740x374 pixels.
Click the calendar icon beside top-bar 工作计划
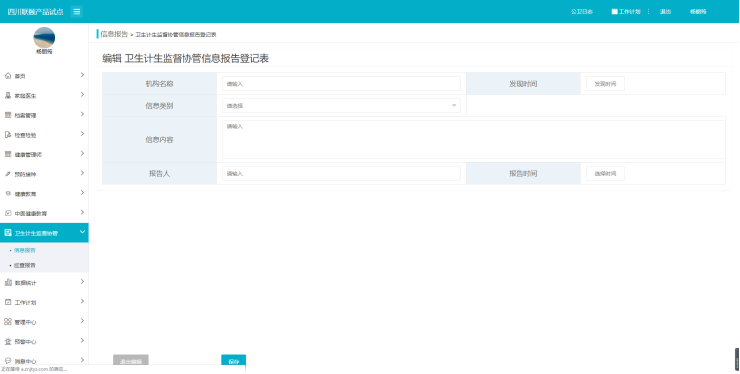tap(614, 11)
